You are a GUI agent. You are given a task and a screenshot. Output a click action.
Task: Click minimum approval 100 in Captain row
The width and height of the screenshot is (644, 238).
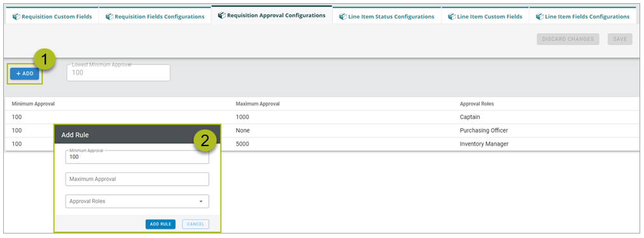click(17, 117)
